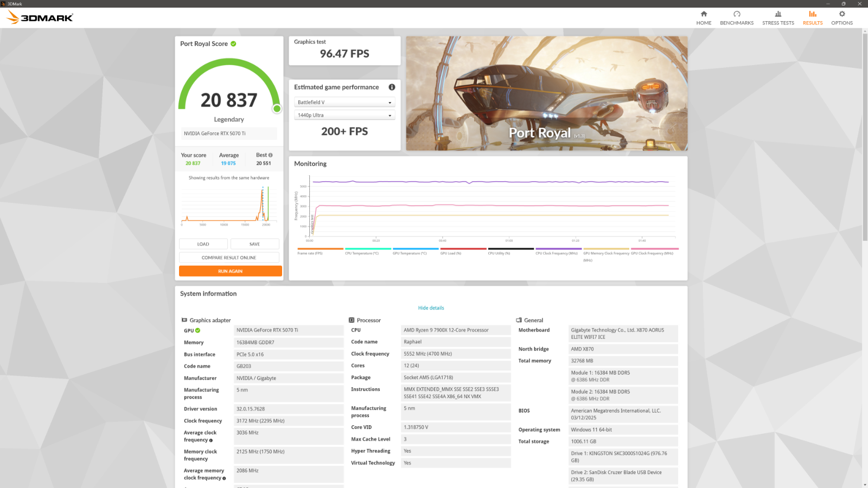Click Drive 2 SanDisk Cruzer Blade entry

coord(623,476)
